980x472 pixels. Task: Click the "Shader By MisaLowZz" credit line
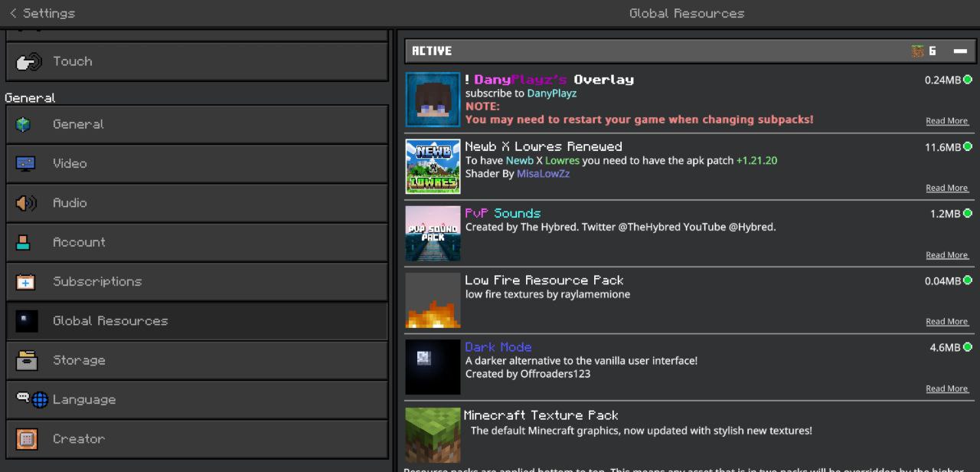click(518, 174)
